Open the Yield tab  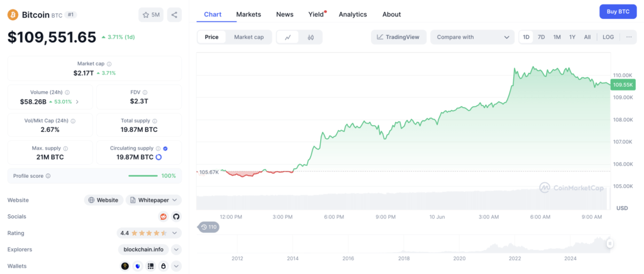317,14
